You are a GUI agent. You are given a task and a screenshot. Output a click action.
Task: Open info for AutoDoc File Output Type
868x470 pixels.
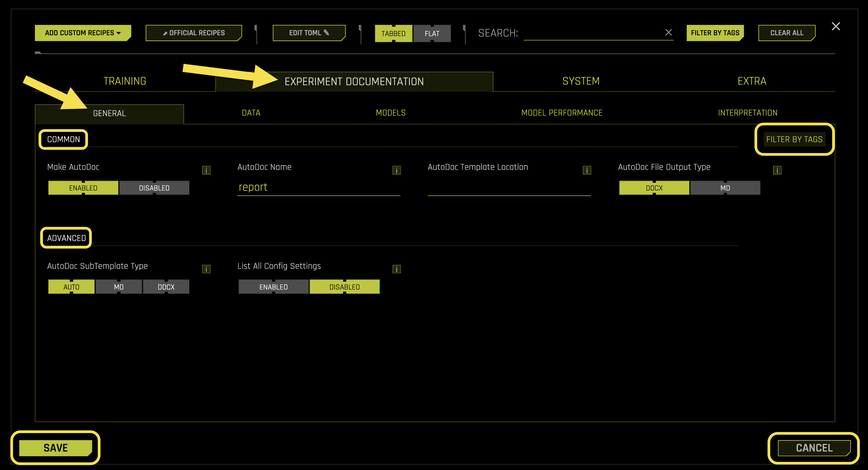pos(777,170)
